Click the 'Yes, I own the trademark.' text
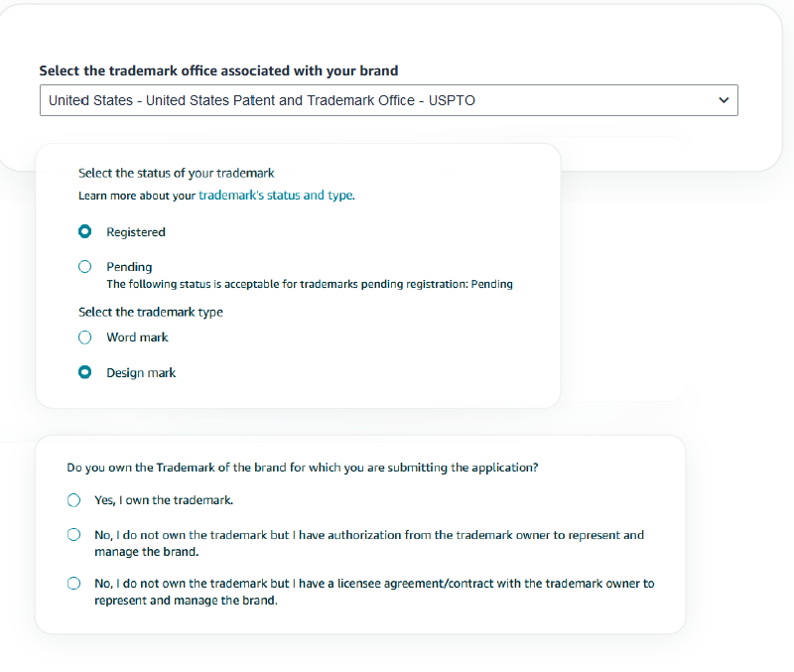The height and width of the screenshot is (672, 794). point(164,500)
